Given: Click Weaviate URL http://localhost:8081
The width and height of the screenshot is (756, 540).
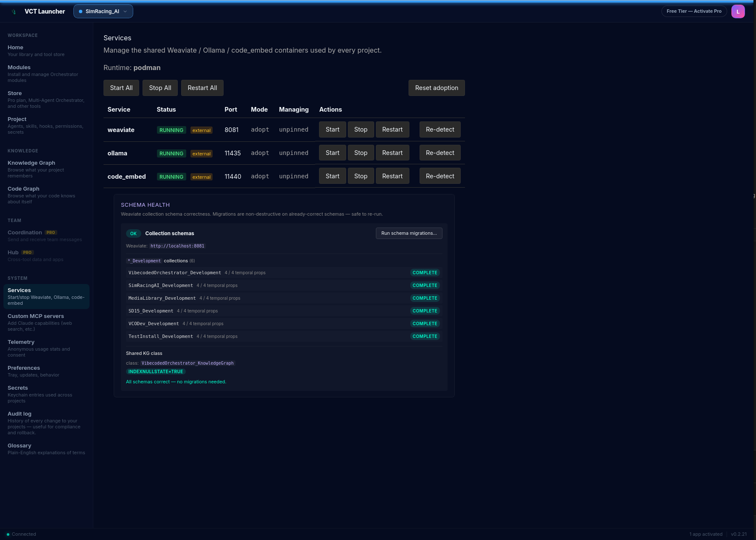Looking at the screenshot, I should click(x=177, y=246).
